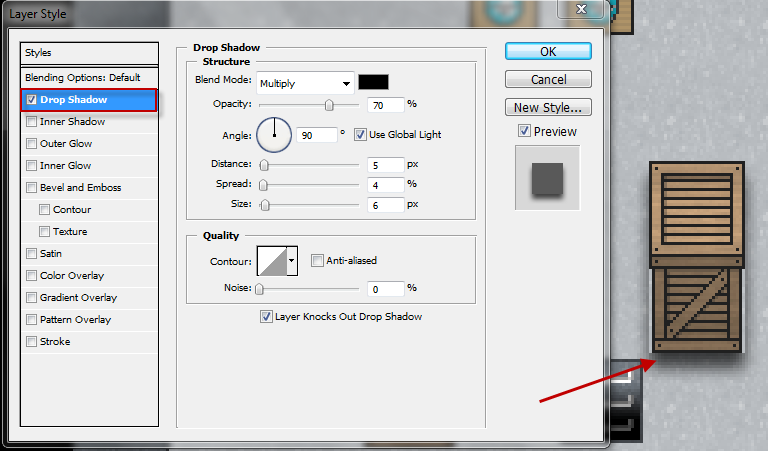Enable the Inner Glow checkbox
The image size is (768, 451).
tap(32, 166)
